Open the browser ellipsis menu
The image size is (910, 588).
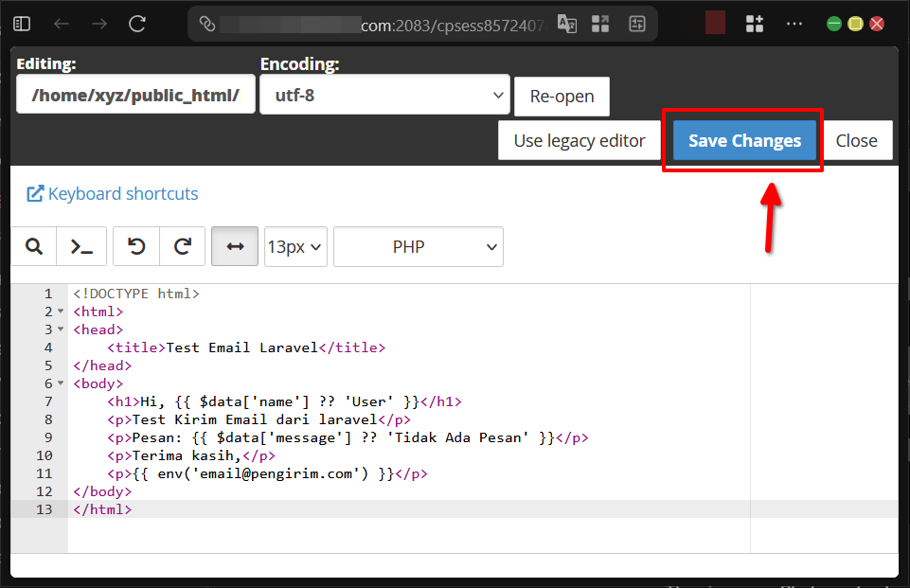(794, 23)
